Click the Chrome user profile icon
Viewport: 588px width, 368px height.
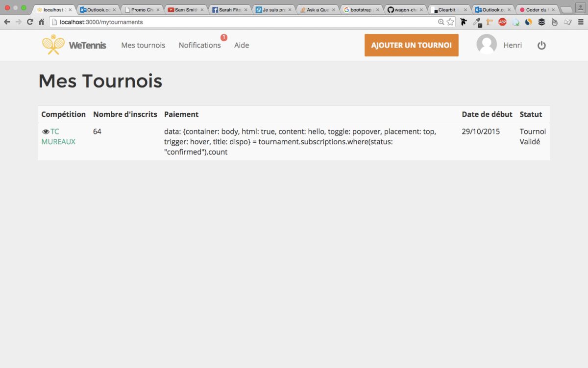click(x=581, y=8)
